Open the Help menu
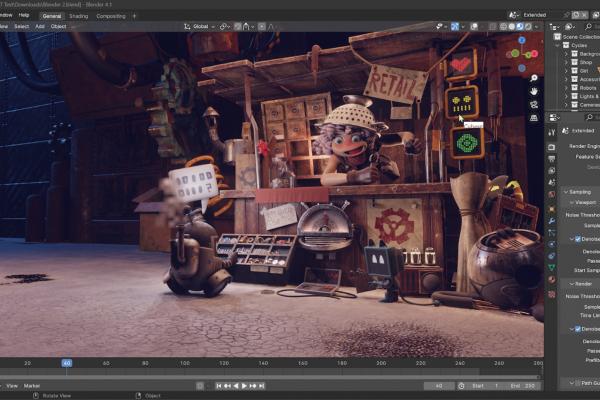The image size is (600, 400). pyautogui.click(x=24, y=15)
